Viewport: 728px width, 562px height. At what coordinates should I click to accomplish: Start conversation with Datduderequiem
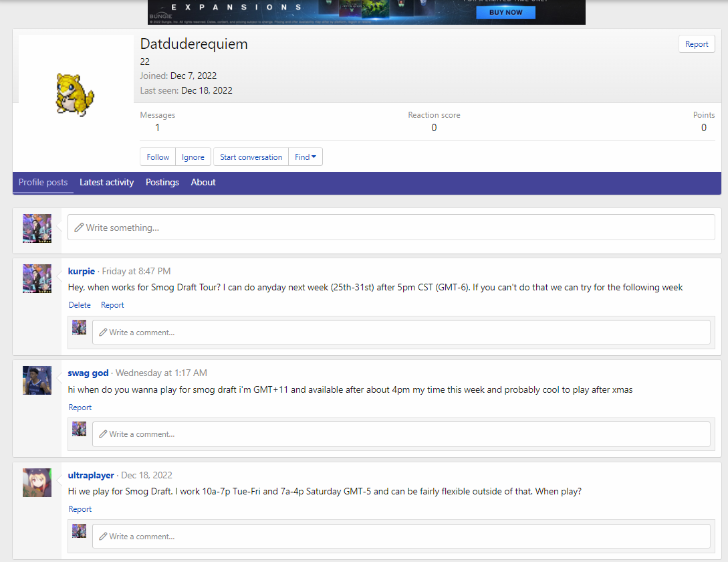(251, 157)
